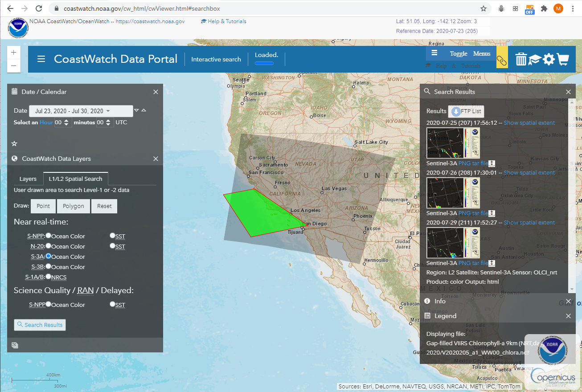The height and width of the screenshot is (392, 582).
Task: Select S-NPP SST near real-time radio
Action: 112,236
